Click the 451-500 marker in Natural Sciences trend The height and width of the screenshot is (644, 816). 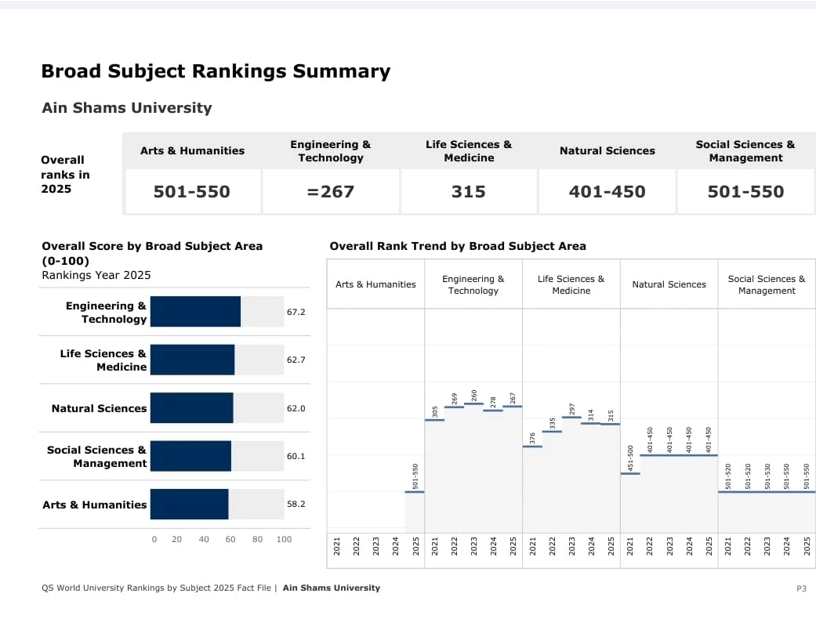[x=630, y=473]
